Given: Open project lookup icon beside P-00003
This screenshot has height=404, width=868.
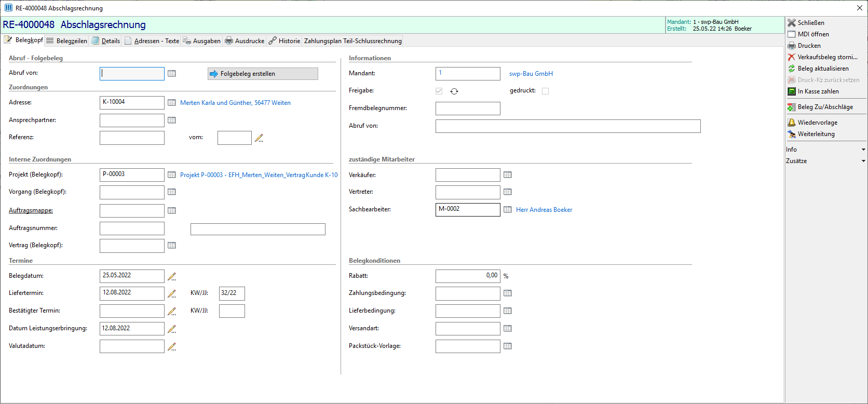Looking at the screenshot, I should point(172,175).
